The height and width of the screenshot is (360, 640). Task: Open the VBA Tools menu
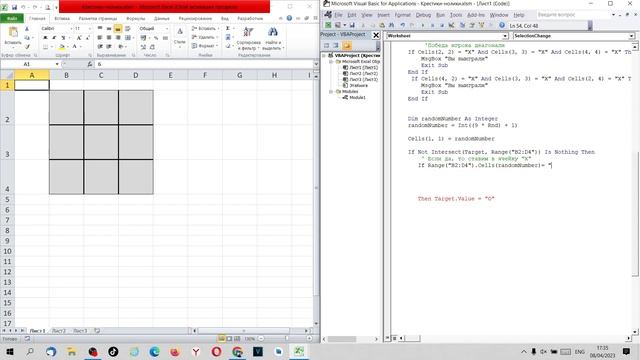pos(456,15)
